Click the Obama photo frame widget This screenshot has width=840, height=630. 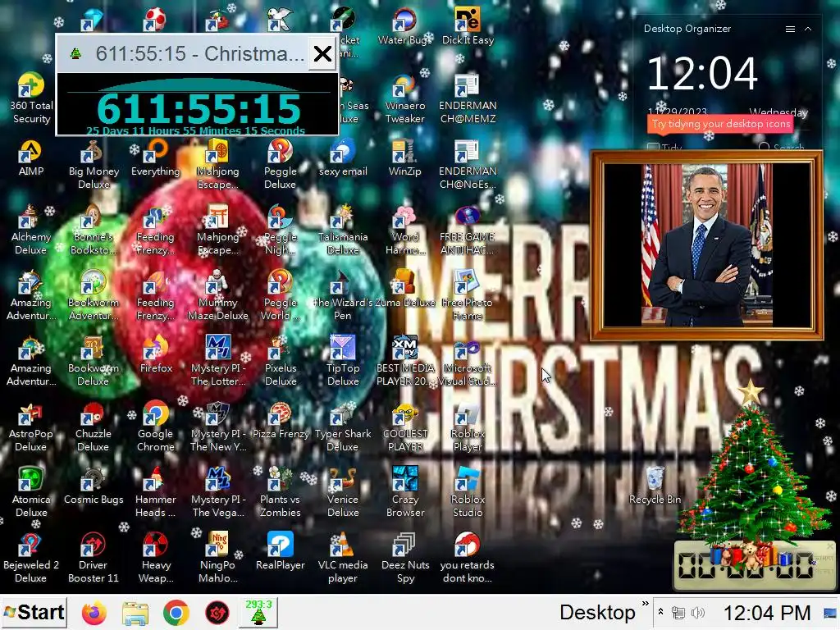[x=706, y=245]
